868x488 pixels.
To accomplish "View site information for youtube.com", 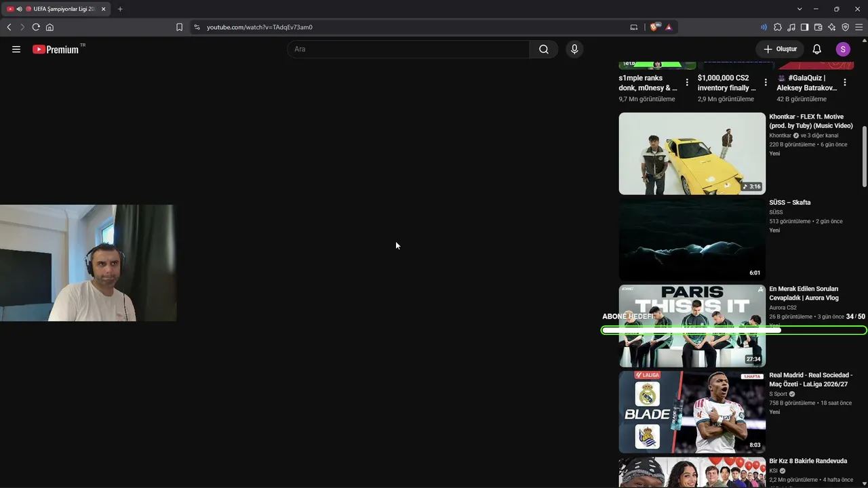I will coord(197,27).
